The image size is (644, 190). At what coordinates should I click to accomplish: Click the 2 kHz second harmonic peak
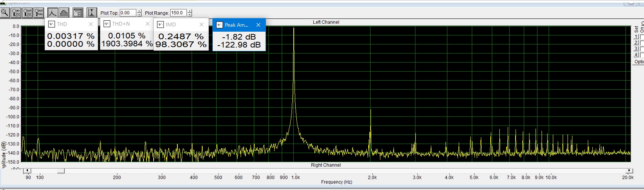[371, 110]
